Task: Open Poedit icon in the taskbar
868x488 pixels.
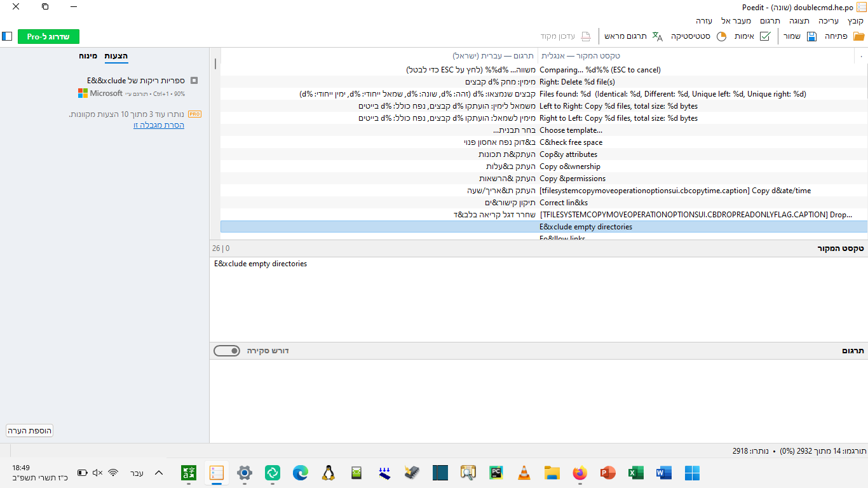Action: pos(217,473)
